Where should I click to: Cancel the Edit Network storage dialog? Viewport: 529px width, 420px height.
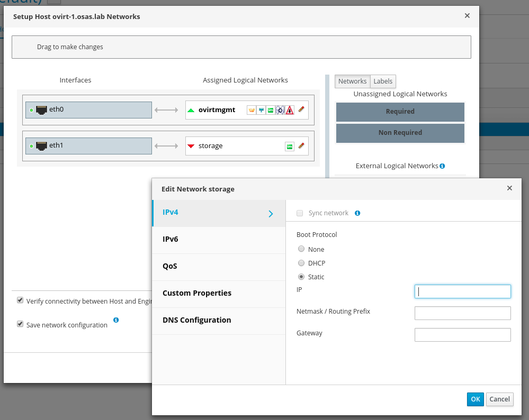click(x=499, y=399)
